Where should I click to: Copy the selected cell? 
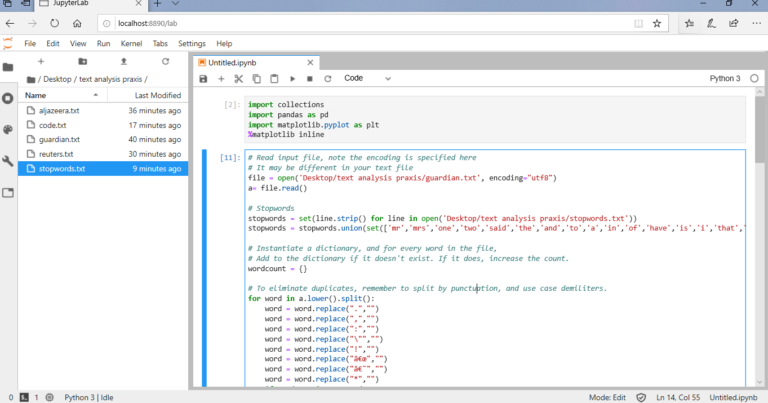pos(256,79)
